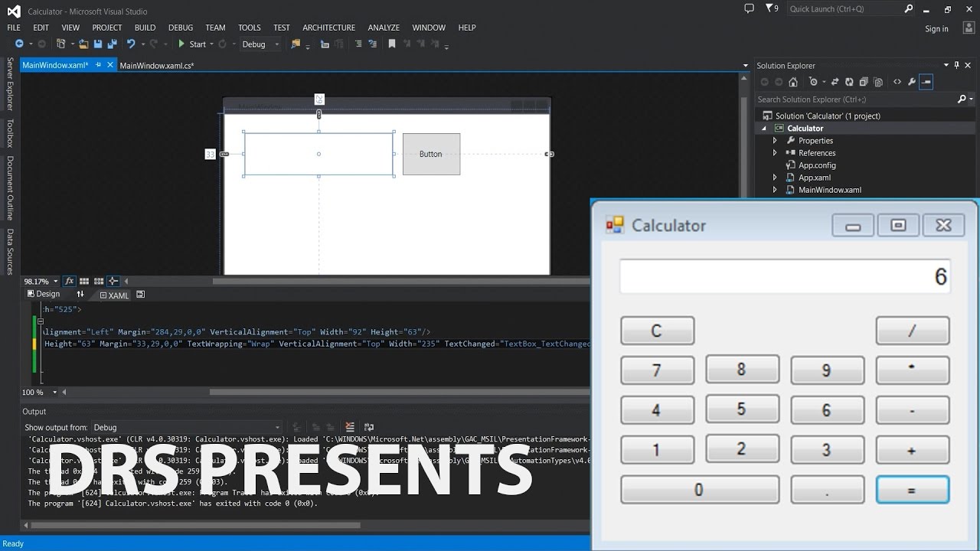980x551 pixels.
Task: Click the equals button in Calculator window
Action: (912, 490)
